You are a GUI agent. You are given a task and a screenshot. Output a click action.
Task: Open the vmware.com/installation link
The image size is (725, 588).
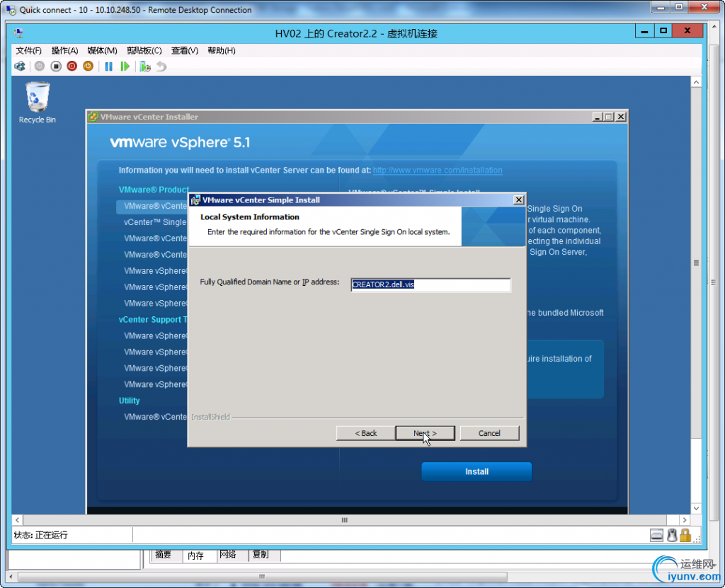click(x=438, y=170)
